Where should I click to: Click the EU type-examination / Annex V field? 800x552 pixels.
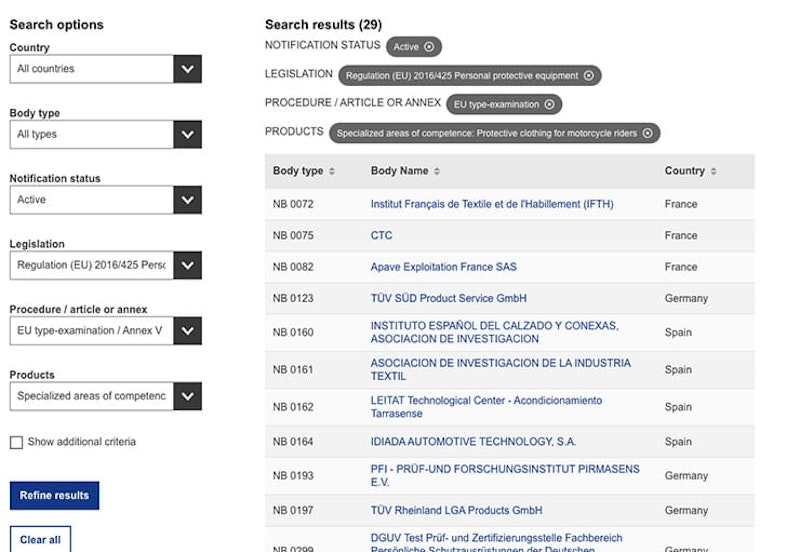92,331
